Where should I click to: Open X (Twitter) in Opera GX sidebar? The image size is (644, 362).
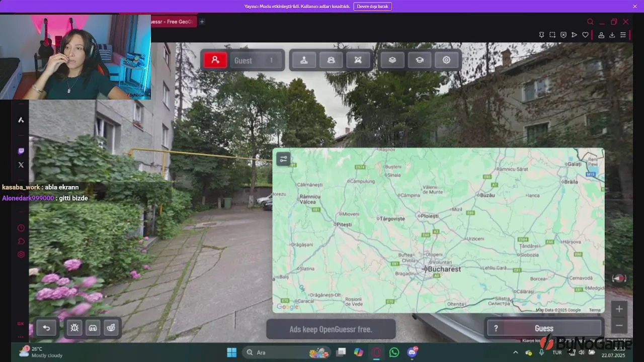[x=21, y=164]
